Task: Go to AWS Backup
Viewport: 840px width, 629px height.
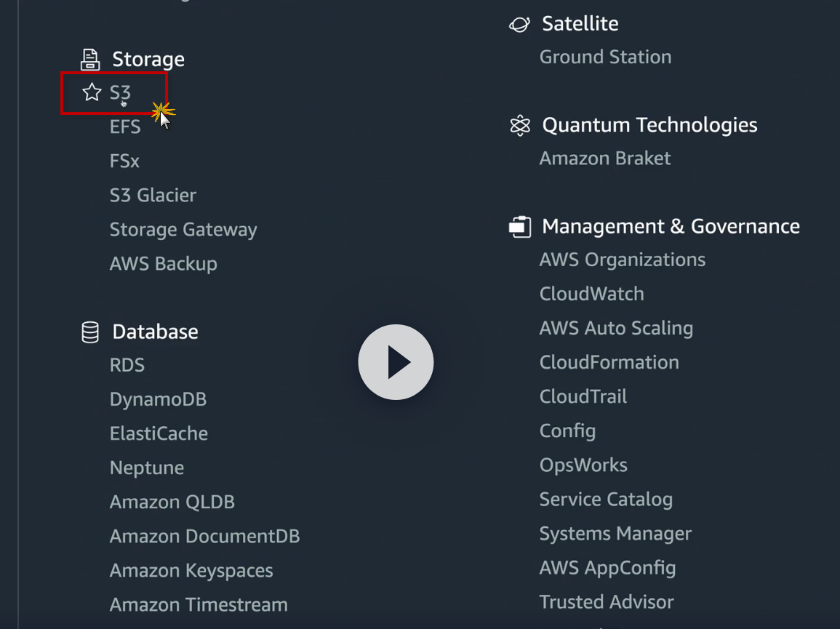Action: point(163,263)
